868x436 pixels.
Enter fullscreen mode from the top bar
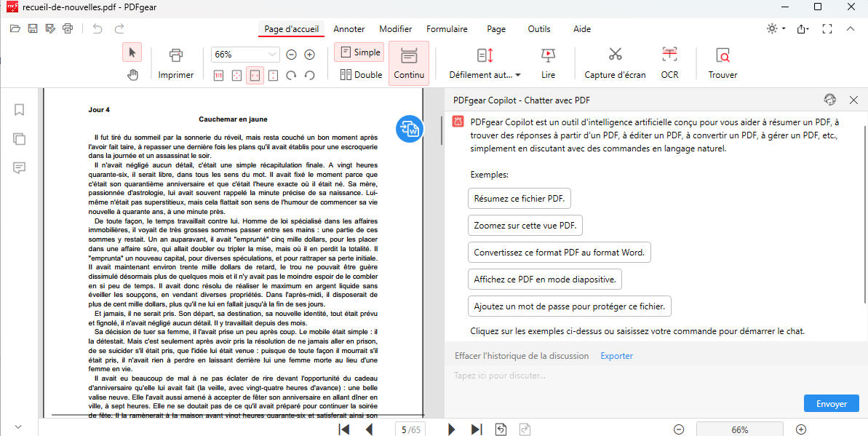click(x=827, y=28)
